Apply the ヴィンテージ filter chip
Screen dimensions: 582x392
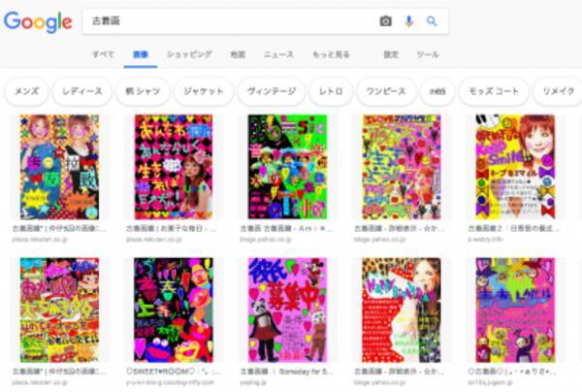point(272,91)
